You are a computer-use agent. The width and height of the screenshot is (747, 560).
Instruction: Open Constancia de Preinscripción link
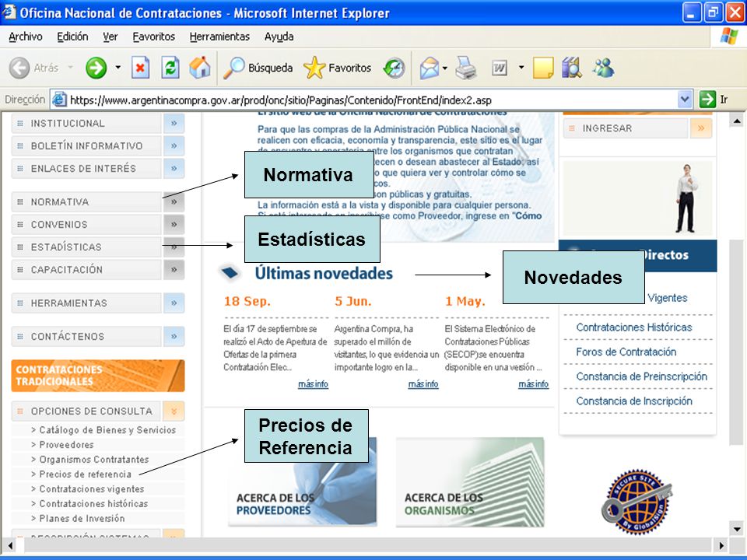[642, 376]
